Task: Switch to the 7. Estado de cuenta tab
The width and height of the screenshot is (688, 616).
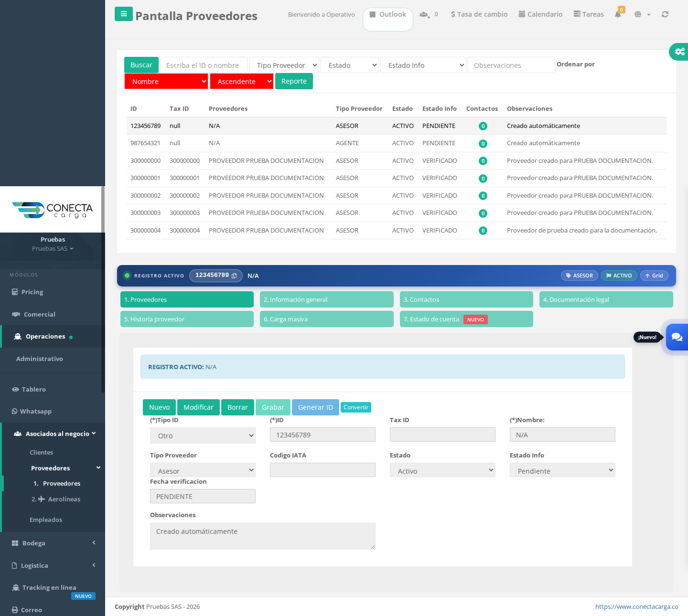Action: 466,319
